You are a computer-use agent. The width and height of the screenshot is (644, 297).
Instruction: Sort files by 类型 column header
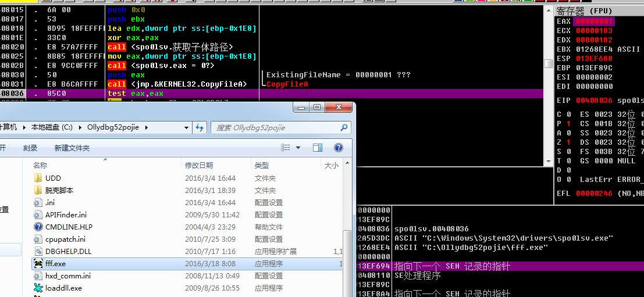[x=262, y=166]
